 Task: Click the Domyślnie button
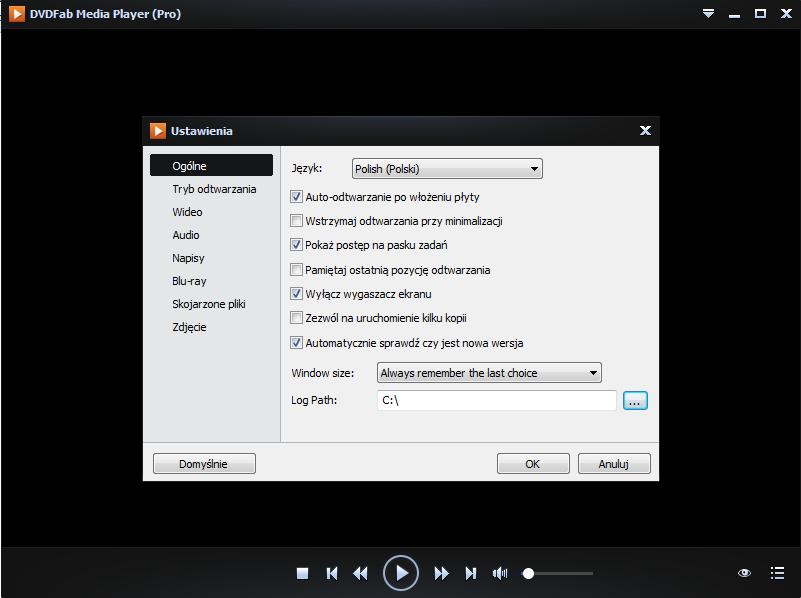click(x=204, y=464)
